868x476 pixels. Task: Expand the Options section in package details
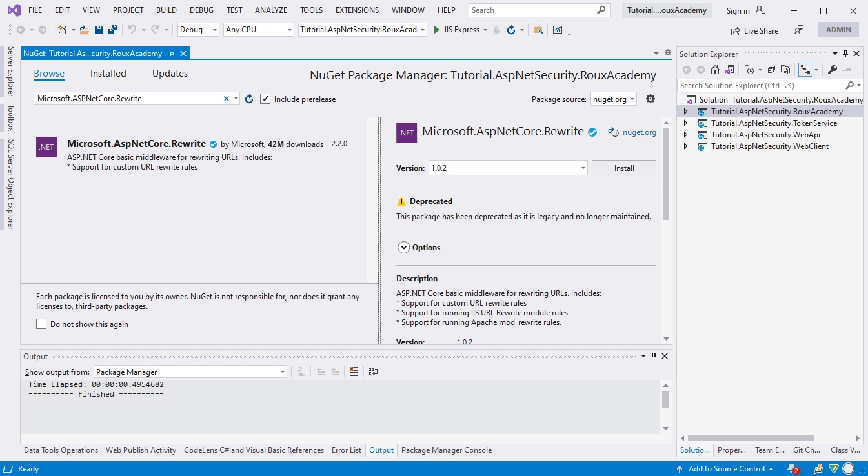[404, 247]
